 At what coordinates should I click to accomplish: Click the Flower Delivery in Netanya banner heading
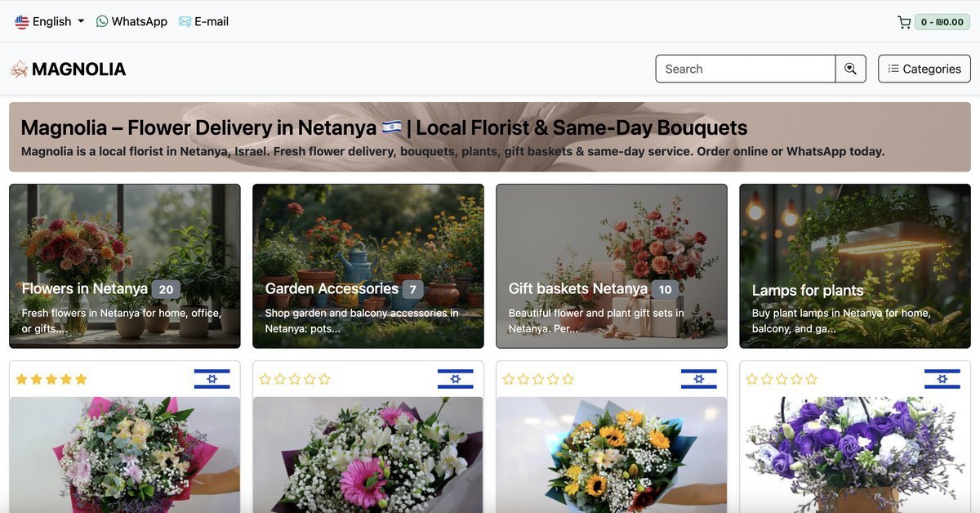pyautogui.click(x=384, y=127)
